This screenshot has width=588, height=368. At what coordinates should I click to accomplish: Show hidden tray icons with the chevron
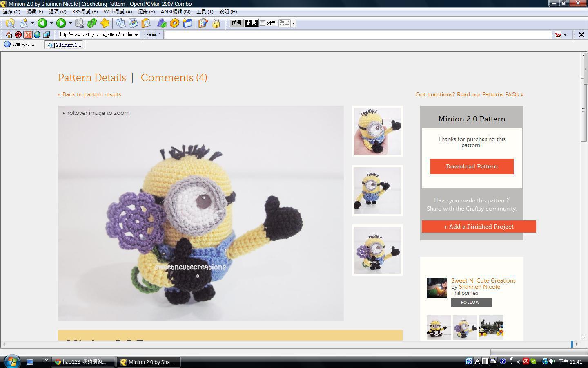tap(518, 361)
